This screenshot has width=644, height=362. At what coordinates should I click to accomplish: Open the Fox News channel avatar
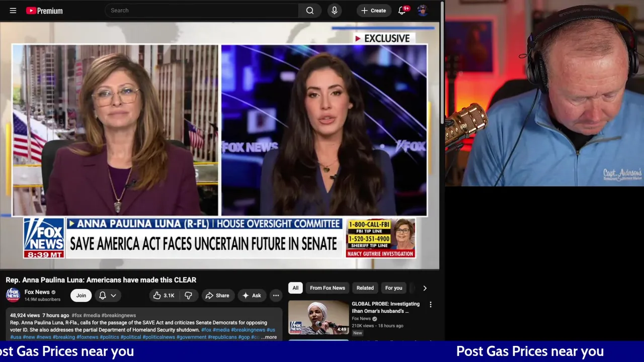(x=13, y=295)
